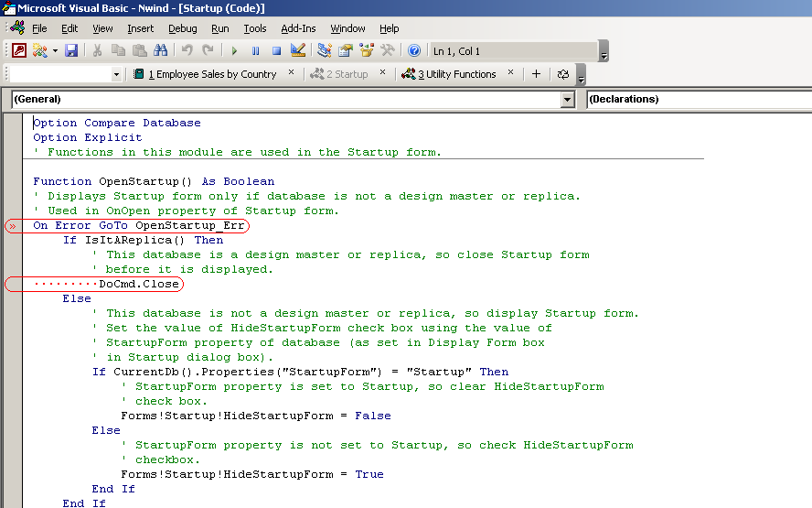Click the Paste clipboard icon
Screen dimensions: 812x508
click(139, 50)
